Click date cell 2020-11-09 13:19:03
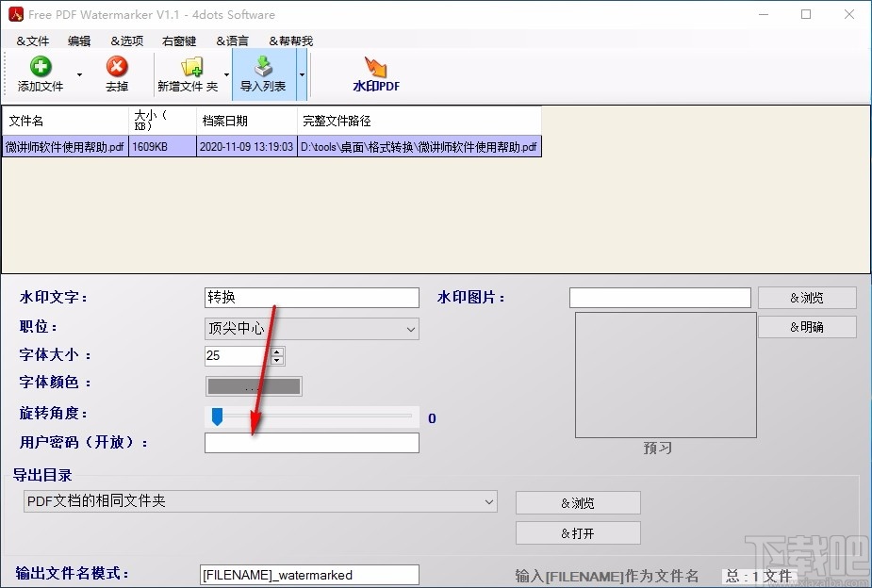872x588 pixels. [247, 147]
